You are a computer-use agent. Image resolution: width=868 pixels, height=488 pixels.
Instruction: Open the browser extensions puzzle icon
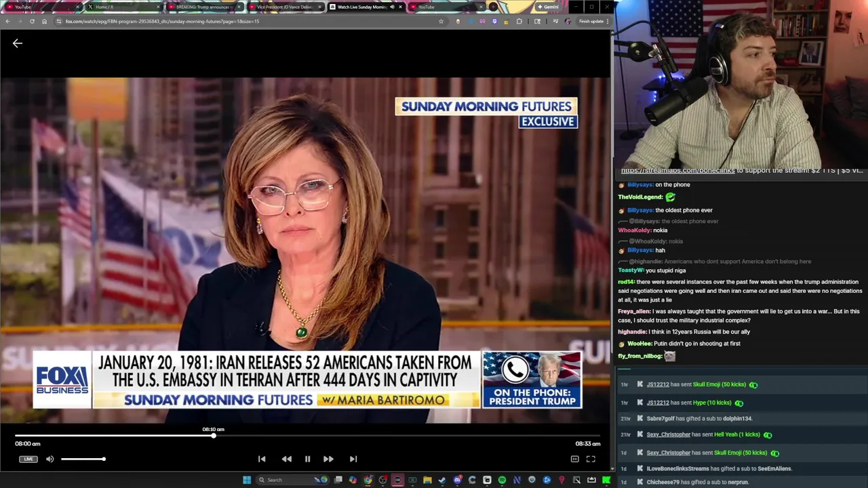point(519,21)
